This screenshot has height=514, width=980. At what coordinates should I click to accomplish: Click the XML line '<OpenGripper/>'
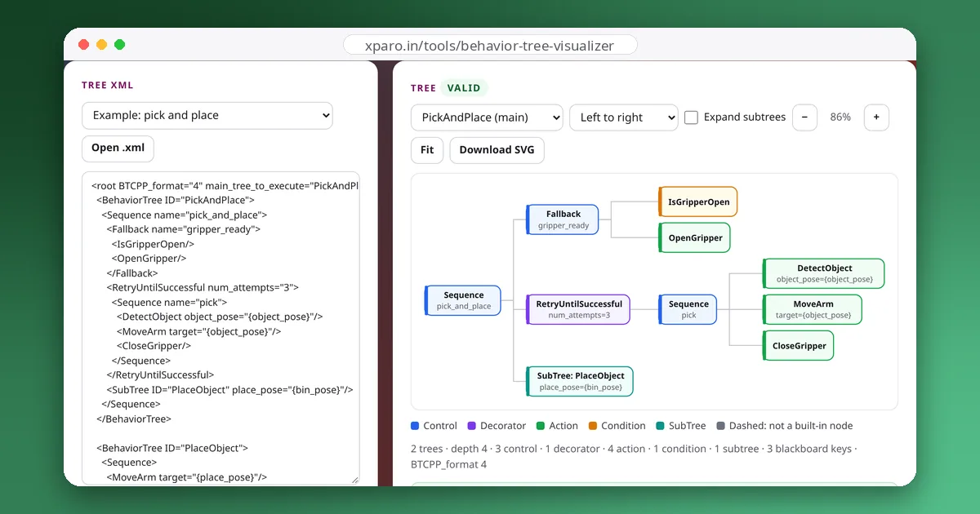[x=149, y=259]
